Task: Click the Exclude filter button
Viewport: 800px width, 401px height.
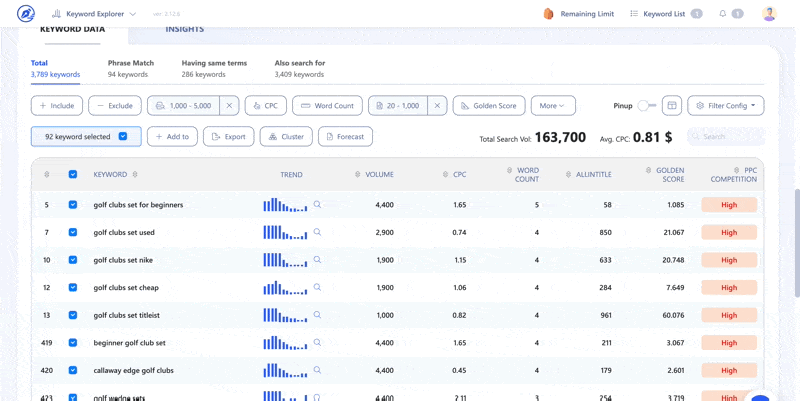Action: pyautogui.click(x=115, y=106)
